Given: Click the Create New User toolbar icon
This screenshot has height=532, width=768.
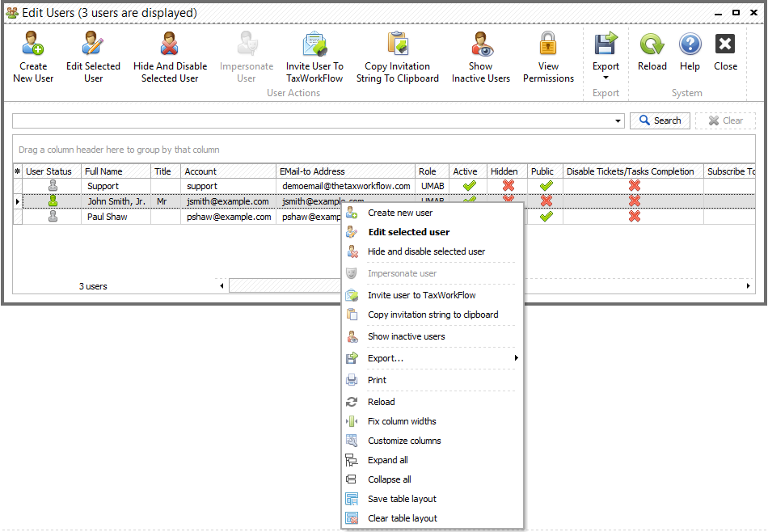Looking at the screenshot, I should click(33, 43).
